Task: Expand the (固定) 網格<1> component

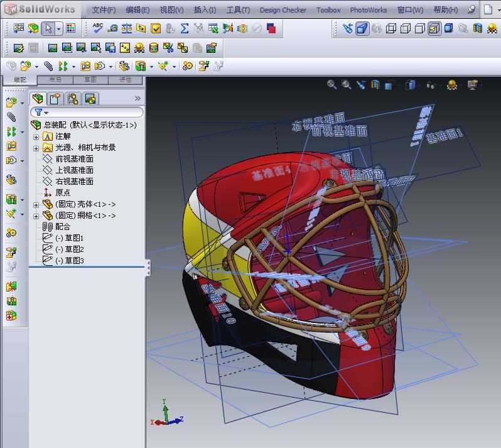Action: coord(36,216)
